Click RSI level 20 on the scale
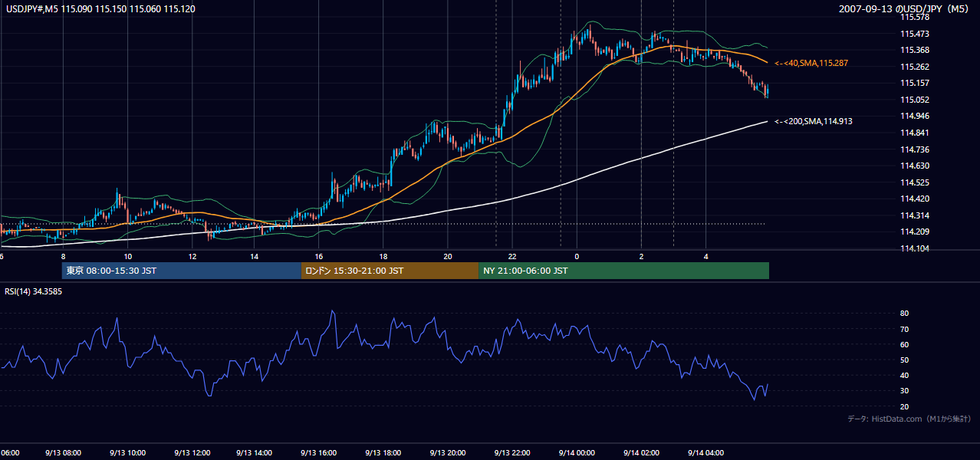 click(904, 406)
